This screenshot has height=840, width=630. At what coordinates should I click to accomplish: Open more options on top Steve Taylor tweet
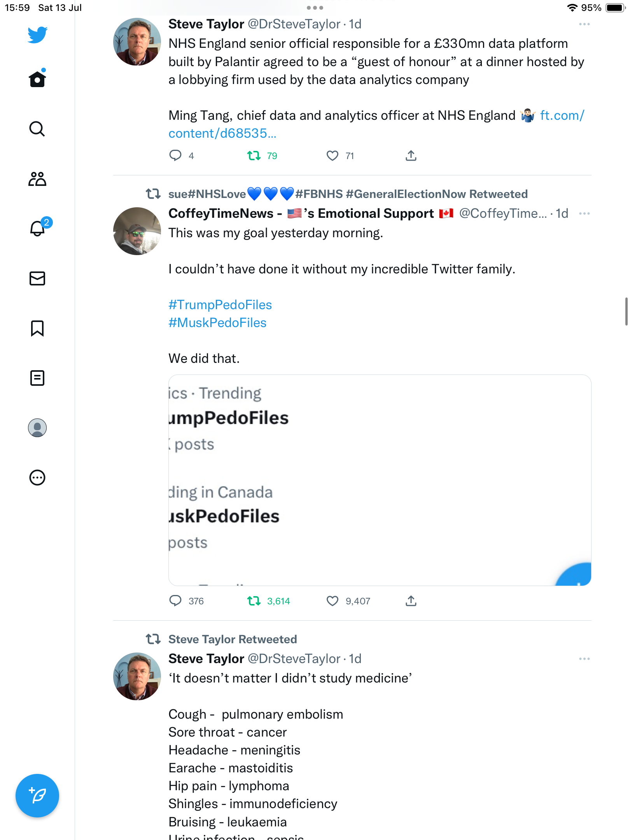click(584, 24)
